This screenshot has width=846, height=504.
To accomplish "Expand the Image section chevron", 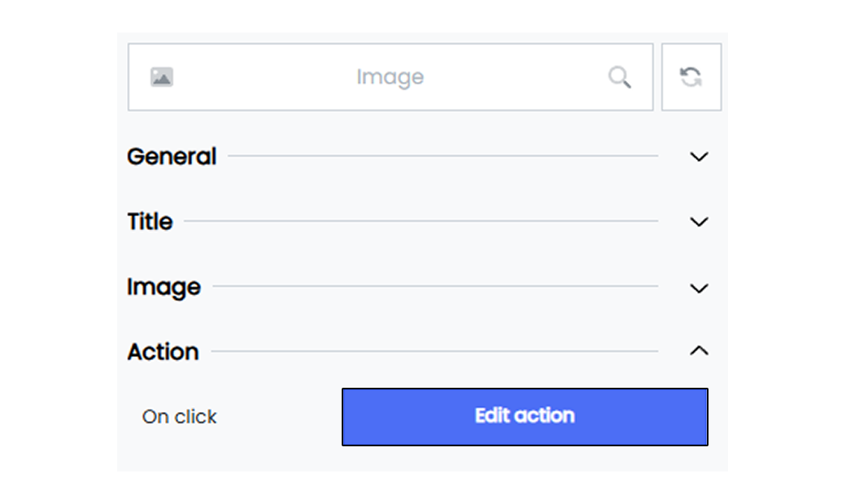I will 699,289.
